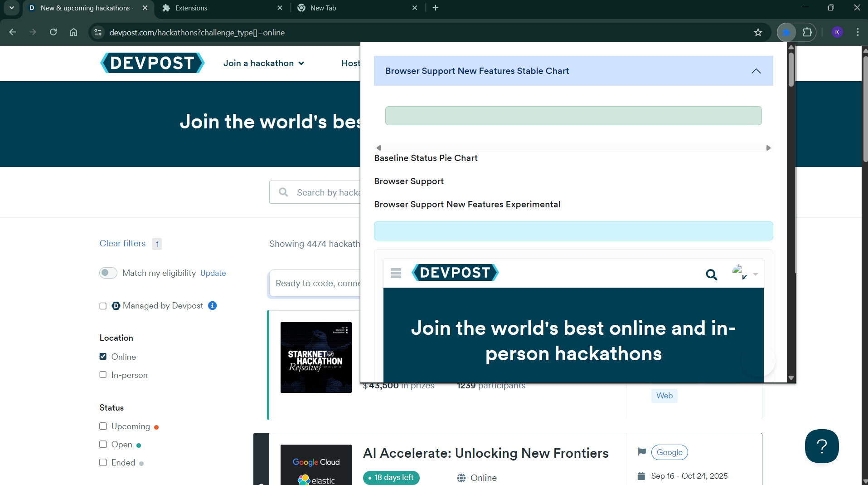Click the browser forward arrow
868x485 pixels.
click(x=33, y=32)
